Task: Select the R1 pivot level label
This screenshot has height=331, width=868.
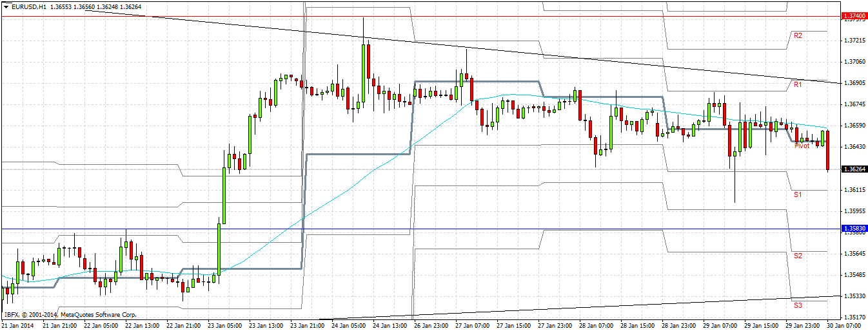Action: click(798, 84)
